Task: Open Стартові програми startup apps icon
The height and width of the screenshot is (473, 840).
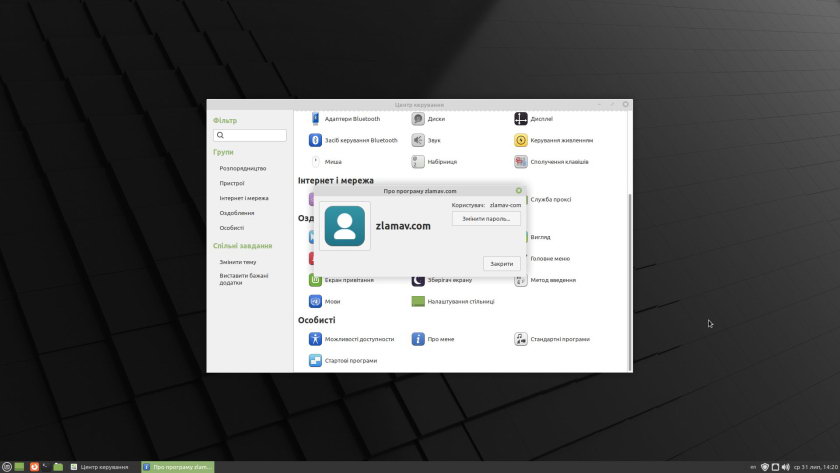Action: (315, 361)
